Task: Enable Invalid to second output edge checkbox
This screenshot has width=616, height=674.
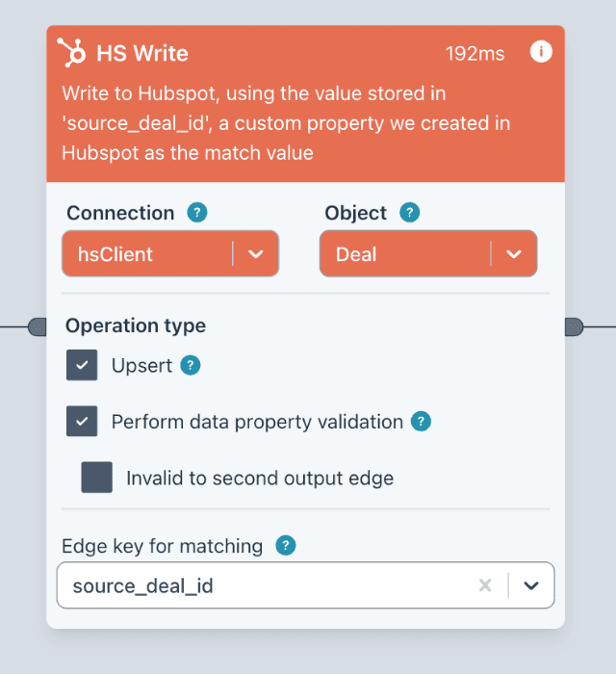Action: tap(96, 478)
